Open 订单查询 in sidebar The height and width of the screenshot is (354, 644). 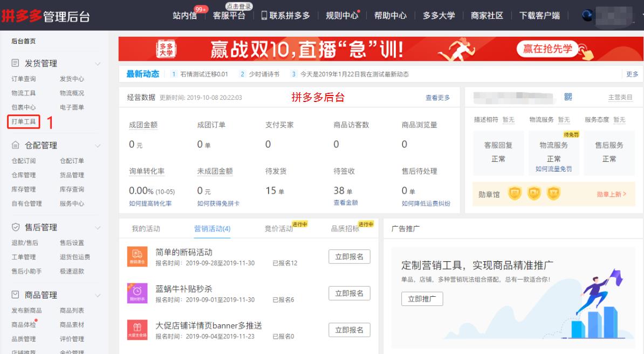pos(23,79)
